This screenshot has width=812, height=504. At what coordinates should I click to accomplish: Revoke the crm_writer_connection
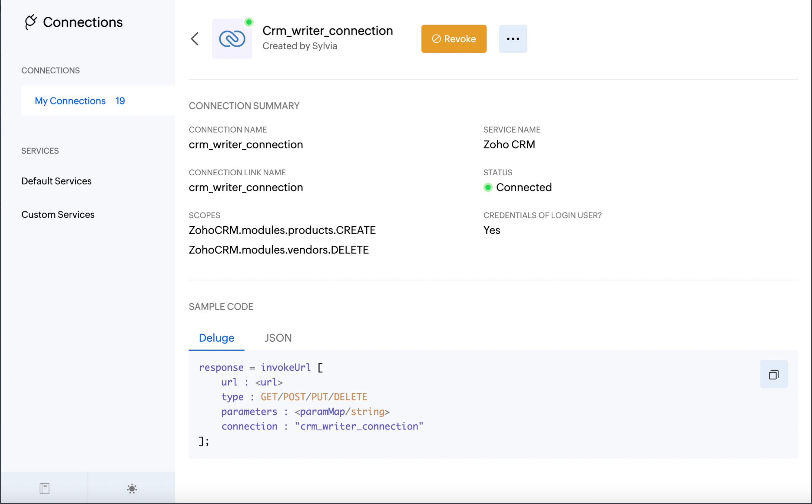(454, 39)
